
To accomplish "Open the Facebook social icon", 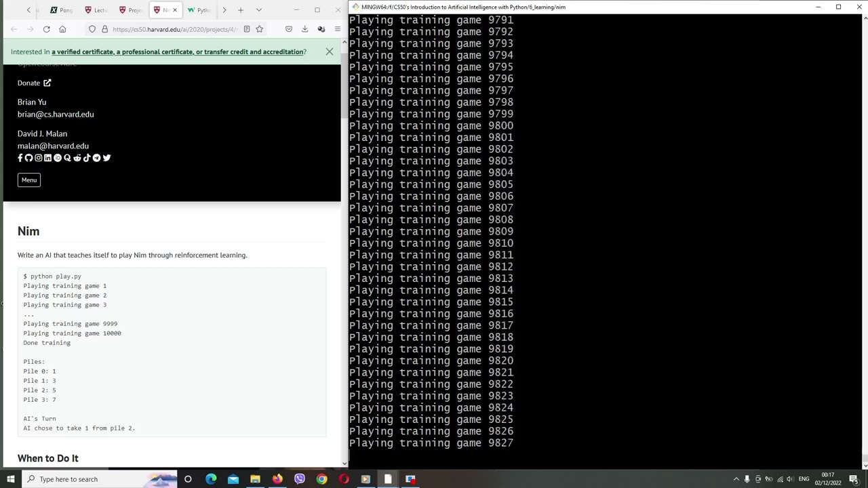I will [x=20, y=158].
